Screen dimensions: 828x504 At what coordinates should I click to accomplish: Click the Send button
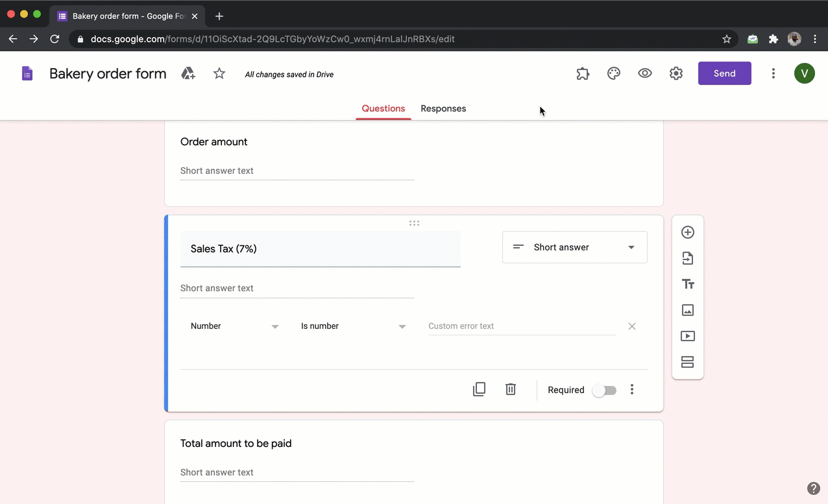click(724, 73)
